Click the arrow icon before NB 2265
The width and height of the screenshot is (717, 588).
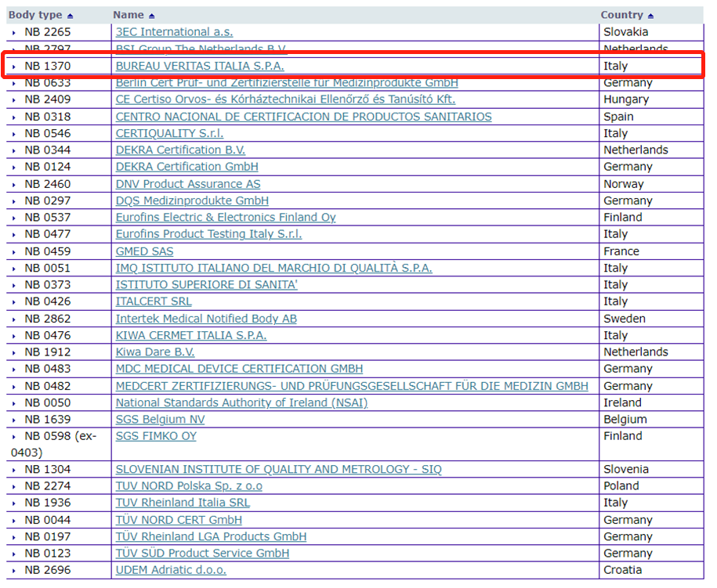pos(14,33)
